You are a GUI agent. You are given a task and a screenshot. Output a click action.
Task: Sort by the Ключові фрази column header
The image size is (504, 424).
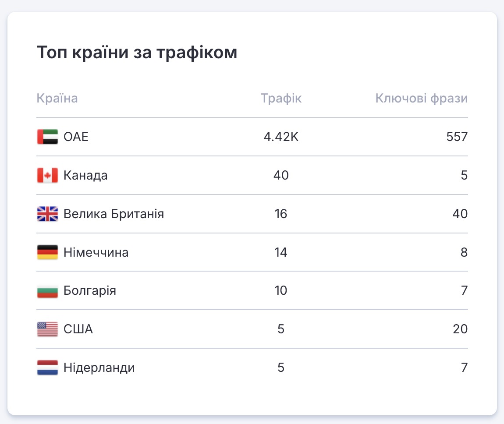(x=421, y=98)
